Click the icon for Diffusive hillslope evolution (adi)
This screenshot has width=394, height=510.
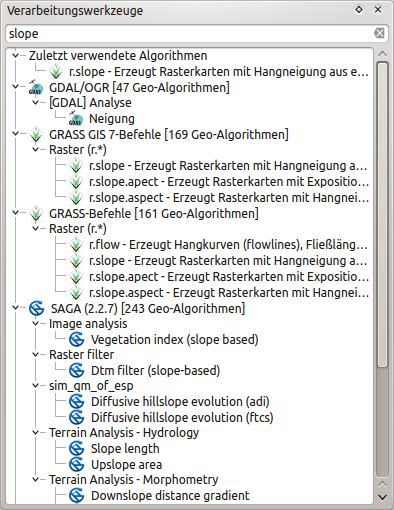[77, 401]
